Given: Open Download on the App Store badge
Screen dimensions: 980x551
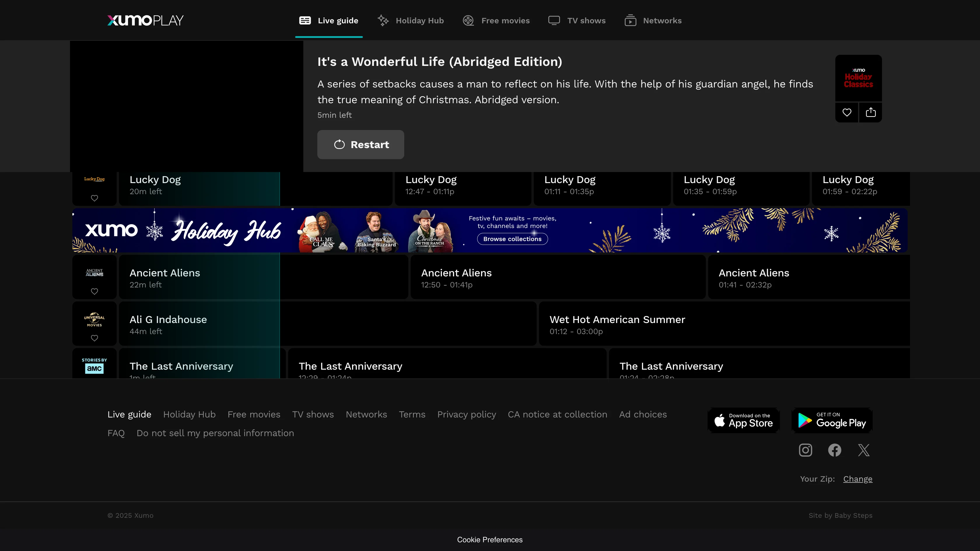Looking at the screenshot, I should (x=743, y=420).
